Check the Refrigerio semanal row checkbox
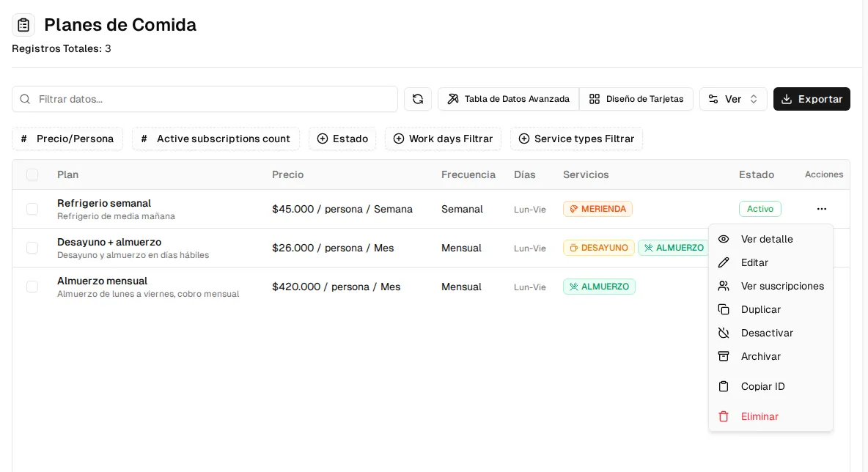This screenshot has height=472, width=868. (32, 209)
